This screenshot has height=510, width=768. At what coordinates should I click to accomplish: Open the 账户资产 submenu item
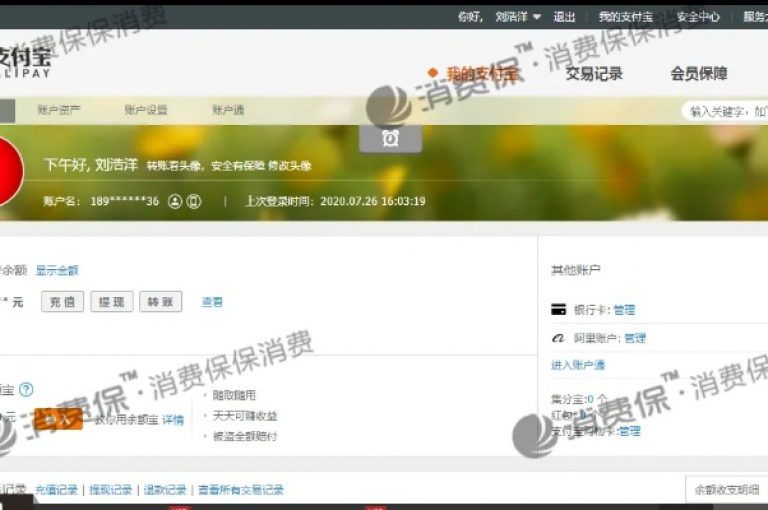pos(59,110)
